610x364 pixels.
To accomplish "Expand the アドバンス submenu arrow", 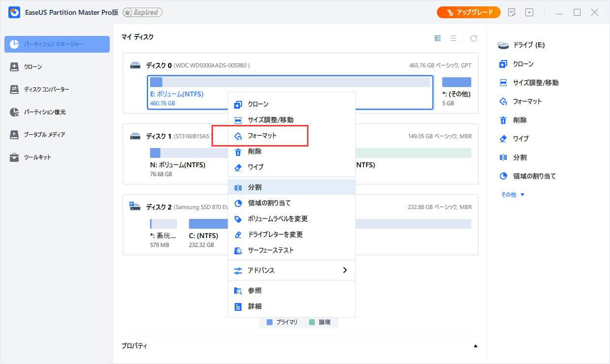I will pos(345,270).
